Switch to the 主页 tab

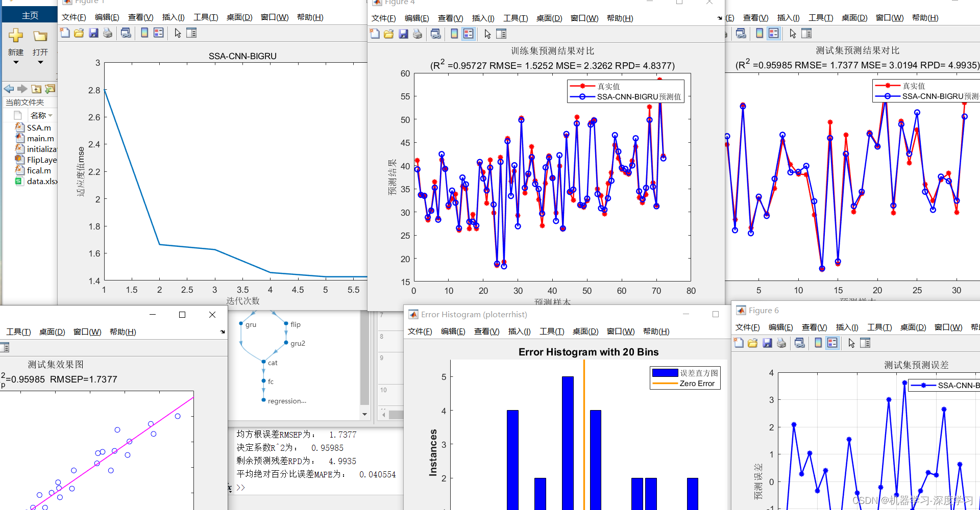[x=30, y=15]
